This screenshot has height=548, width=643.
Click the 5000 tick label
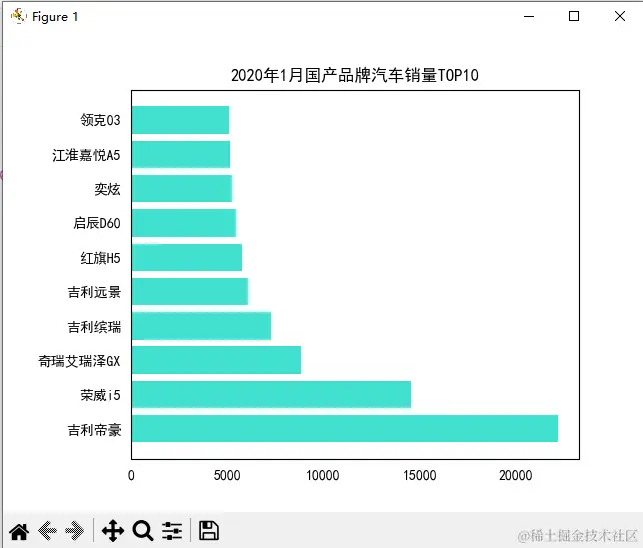click(x=227, y=475)
